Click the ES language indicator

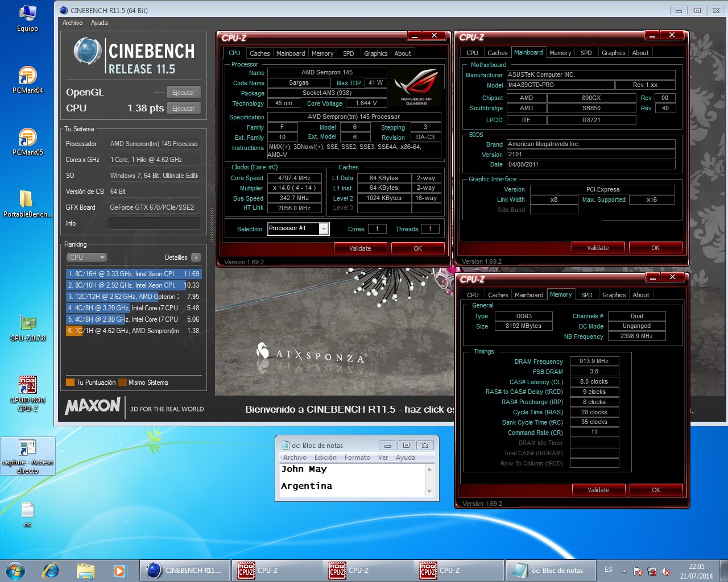click(x=609, y=569)
